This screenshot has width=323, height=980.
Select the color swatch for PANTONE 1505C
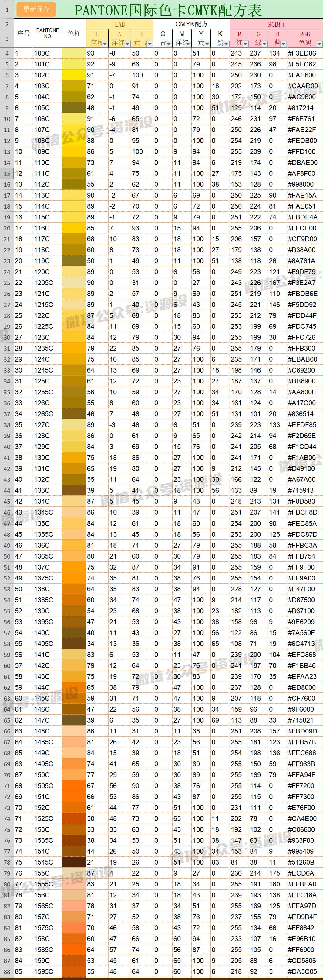(74, 786)
